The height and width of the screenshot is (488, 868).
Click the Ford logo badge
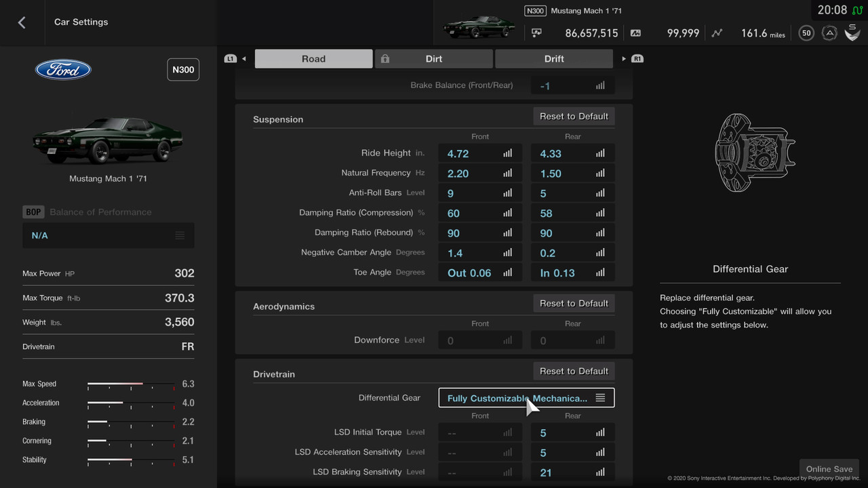[63, 69]
